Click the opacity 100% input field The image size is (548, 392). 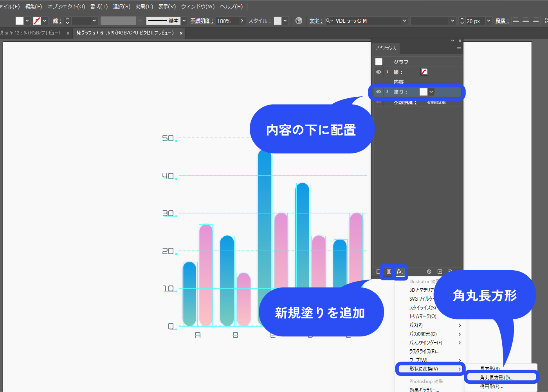227,21
